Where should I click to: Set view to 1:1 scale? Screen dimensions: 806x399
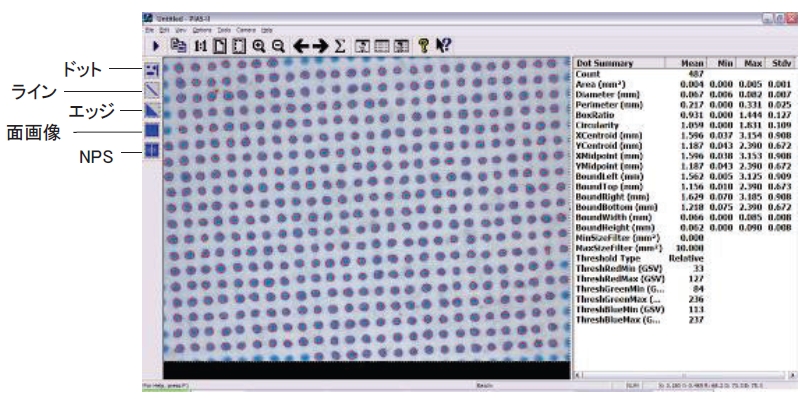click(x=200, y=46)
